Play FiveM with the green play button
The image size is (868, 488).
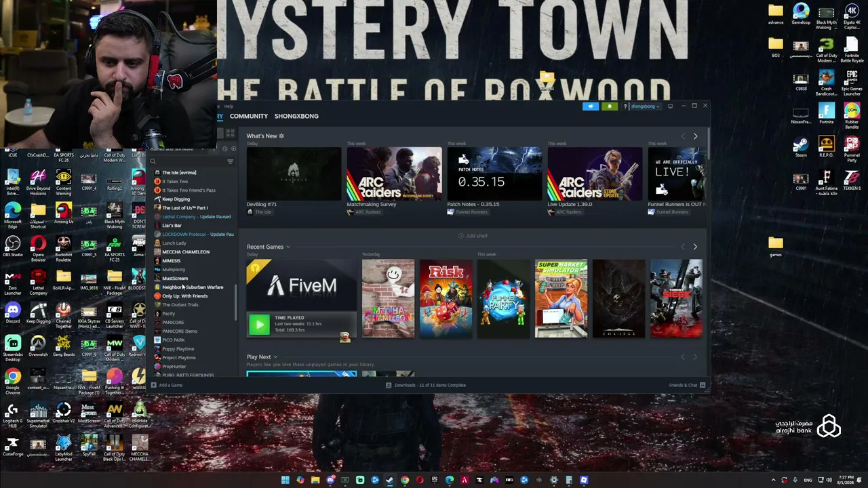[x=259, y=325]
